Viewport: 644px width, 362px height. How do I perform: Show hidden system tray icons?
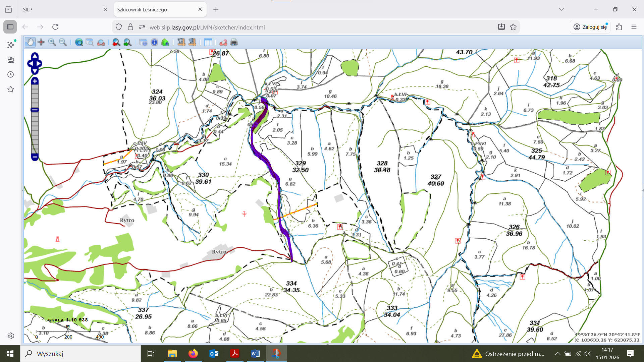[x=557, y=354]
